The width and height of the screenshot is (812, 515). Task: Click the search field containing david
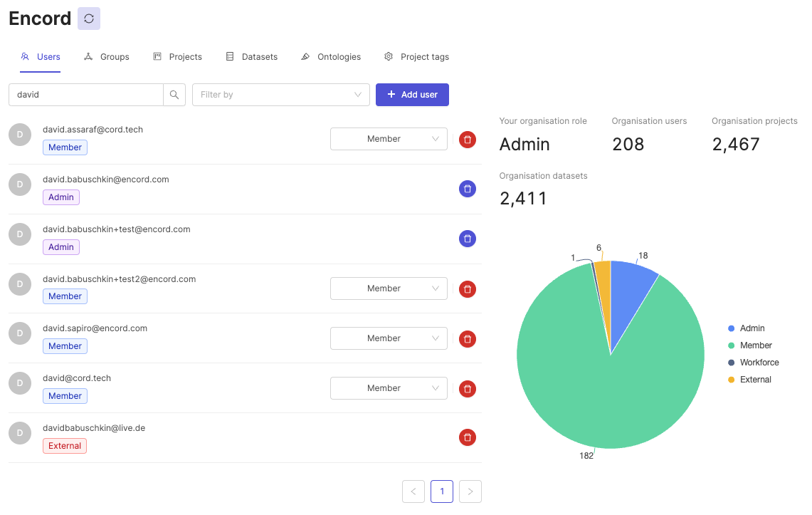(86, 95)
